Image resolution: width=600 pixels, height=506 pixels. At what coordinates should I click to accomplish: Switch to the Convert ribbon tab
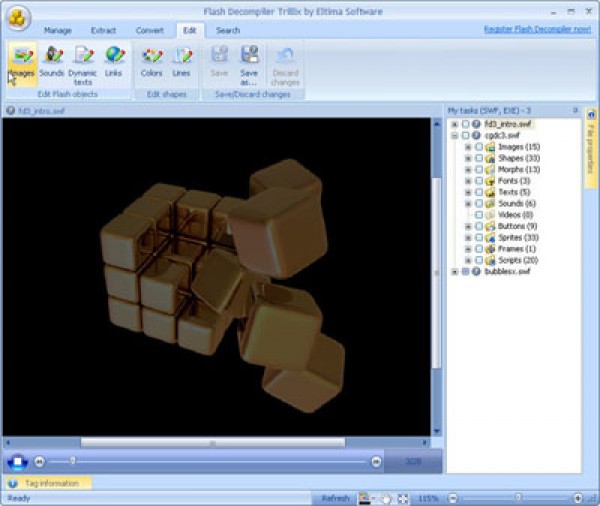pos(150,31)
